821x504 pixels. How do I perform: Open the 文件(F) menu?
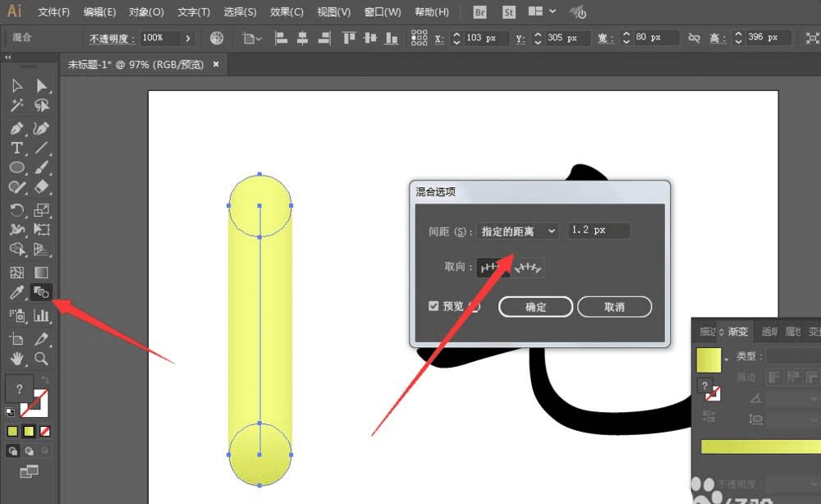click(x=53, y=11)
